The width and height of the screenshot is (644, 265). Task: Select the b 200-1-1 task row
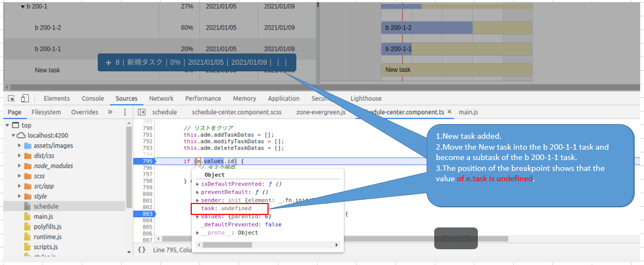click(160, 49)
